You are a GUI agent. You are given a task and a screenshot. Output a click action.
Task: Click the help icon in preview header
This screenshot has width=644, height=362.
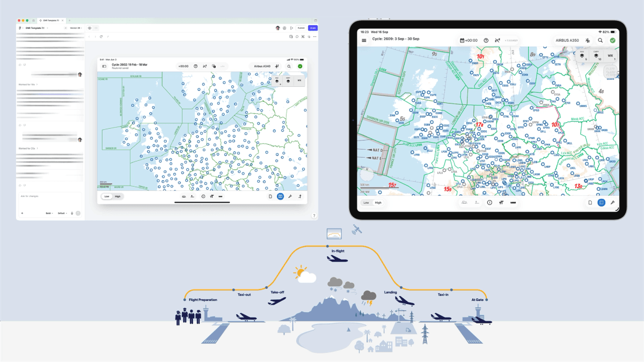point(195,67)
